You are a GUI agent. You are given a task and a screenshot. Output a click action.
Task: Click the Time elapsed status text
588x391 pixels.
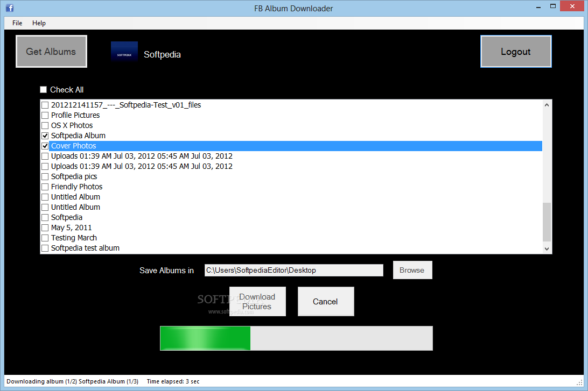click(173, 381)
